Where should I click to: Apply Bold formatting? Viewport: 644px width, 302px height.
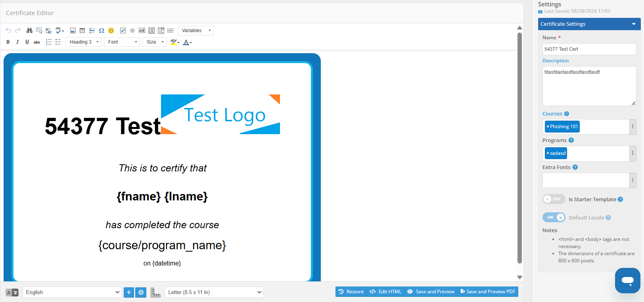[8, 42]
